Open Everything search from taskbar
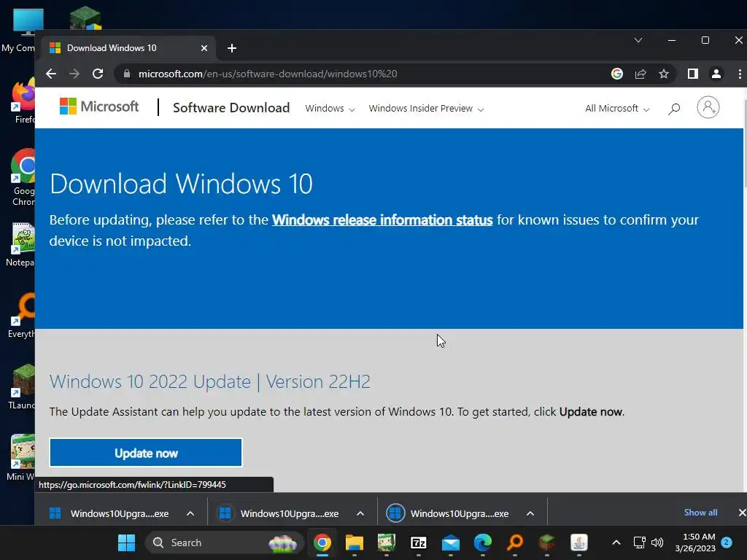Screen dimensions: 747x560 coord(515,542)
